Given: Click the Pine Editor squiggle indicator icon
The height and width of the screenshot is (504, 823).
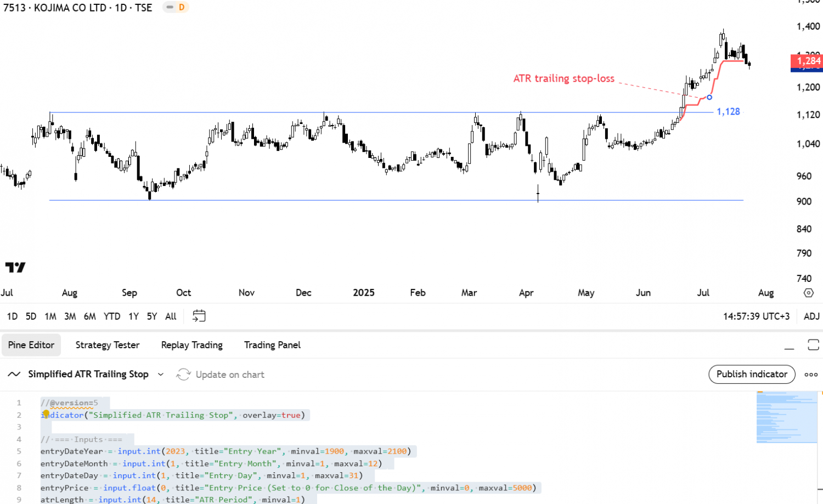Looking at the screenshot, I should pyautogui.click(x=14, y=374).
